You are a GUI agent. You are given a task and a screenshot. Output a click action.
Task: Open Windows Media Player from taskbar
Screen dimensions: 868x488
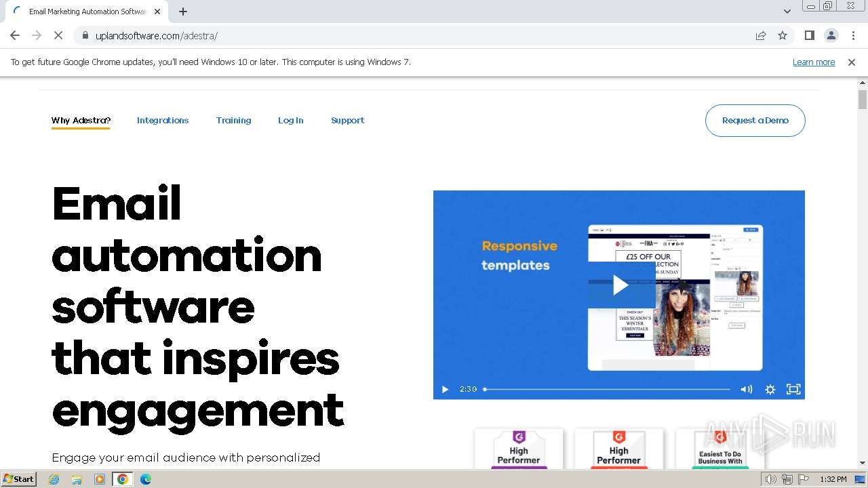click(100, 479)
